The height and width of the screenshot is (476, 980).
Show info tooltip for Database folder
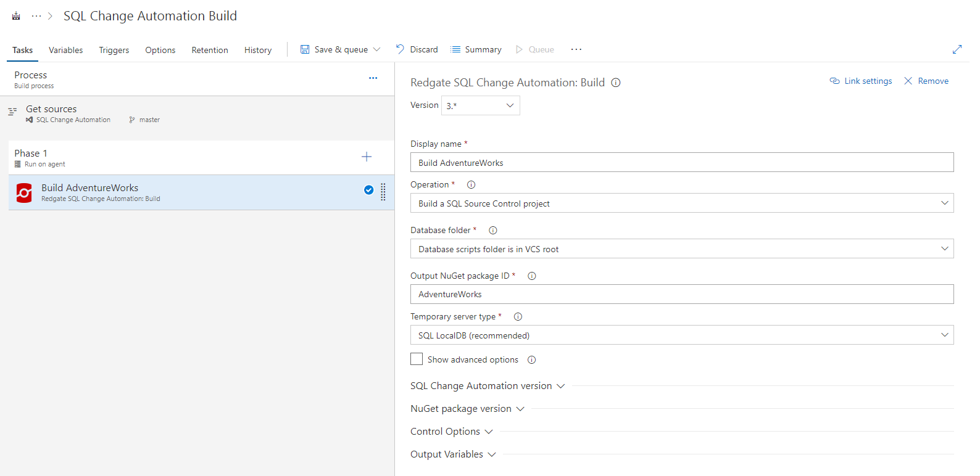[493, 230]
